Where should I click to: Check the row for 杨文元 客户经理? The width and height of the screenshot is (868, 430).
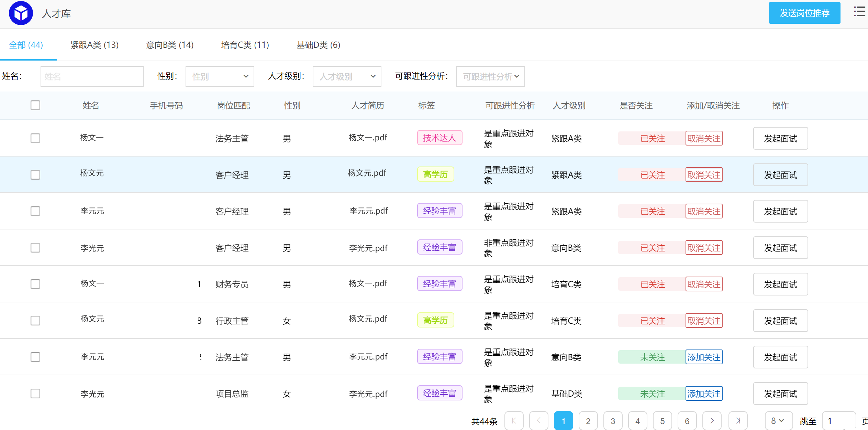pos(35,175)
